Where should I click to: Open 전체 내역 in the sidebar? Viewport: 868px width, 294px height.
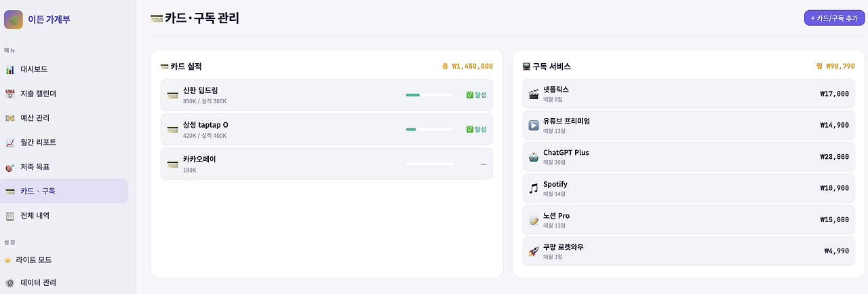pyautogui.click(x=35, y=216)
